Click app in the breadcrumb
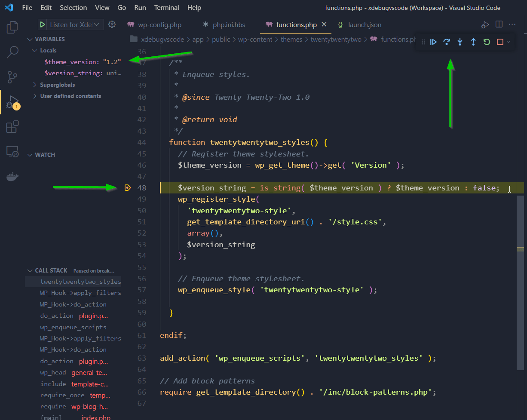527x420 pixels. pos(198,39)
